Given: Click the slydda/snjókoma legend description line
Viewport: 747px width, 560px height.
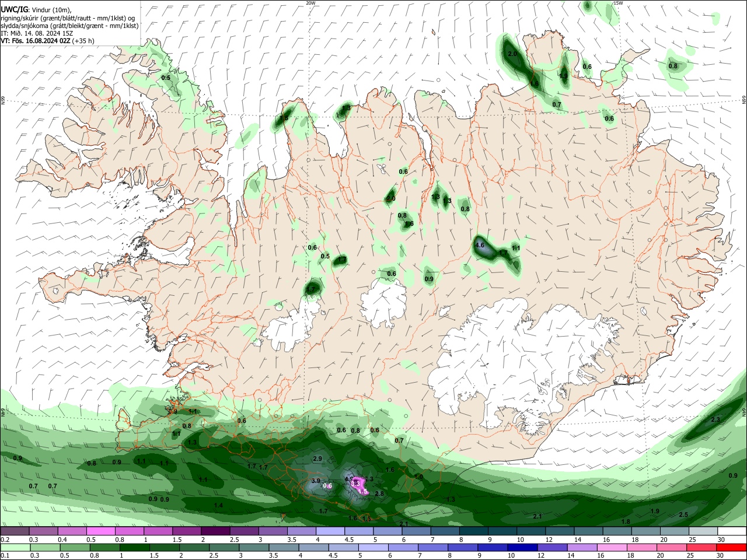Looking at the screenshot, I should (x=69, y=25).
